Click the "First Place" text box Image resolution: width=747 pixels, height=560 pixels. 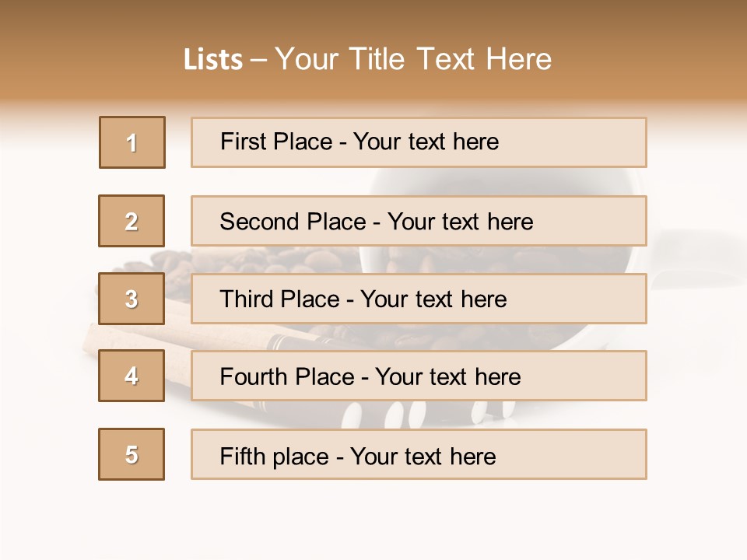(418, 142)
